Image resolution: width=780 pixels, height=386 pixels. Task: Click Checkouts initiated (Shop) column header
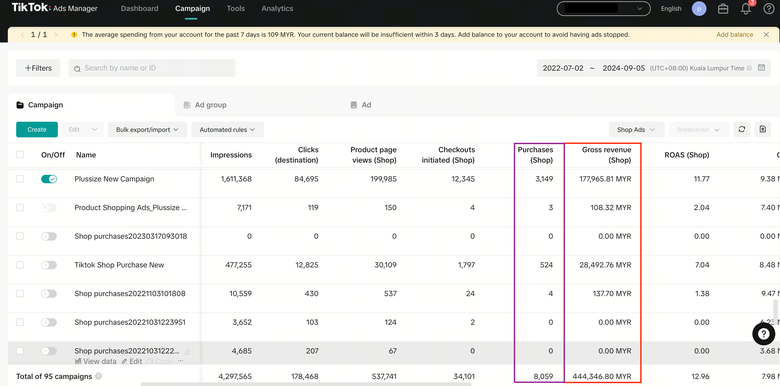tap(448, 155)
